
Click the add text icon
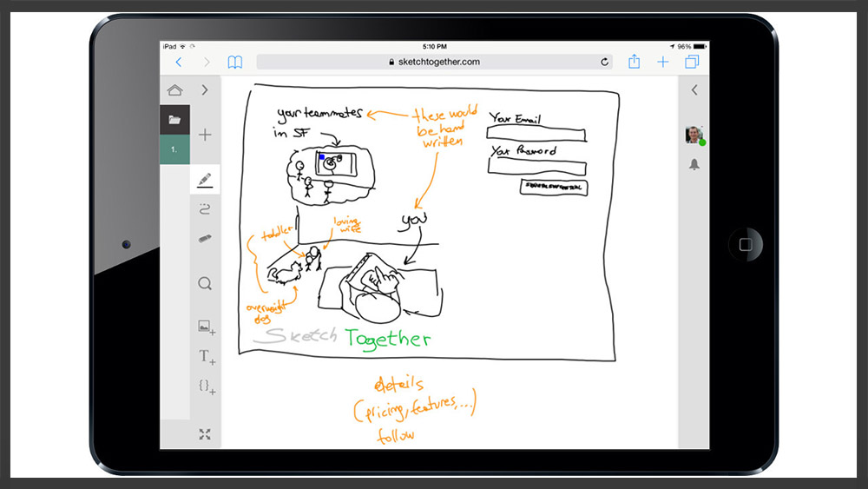click(x=206, y=356)
